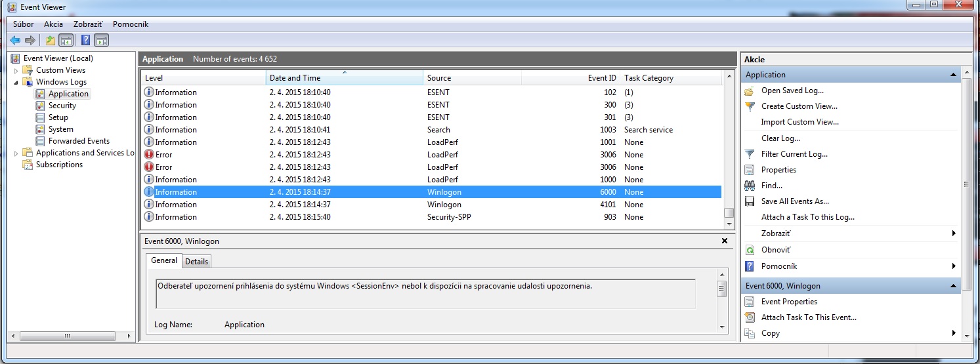Sort by the Event ID column header
Image resolution: width=980 pixels, height=364 pixels.
pos(571,78)
